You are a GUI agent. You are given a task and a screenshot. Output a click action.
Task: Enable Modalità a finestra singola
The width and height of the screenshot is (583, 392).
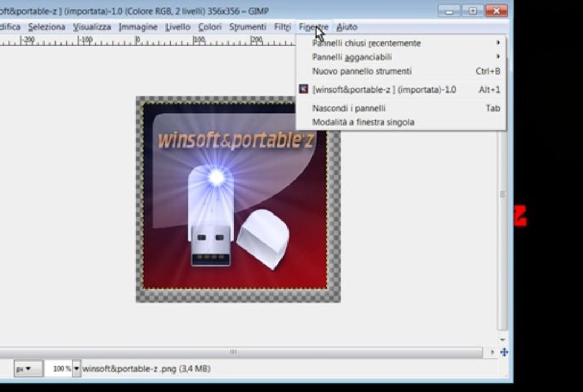coord(401,122)
